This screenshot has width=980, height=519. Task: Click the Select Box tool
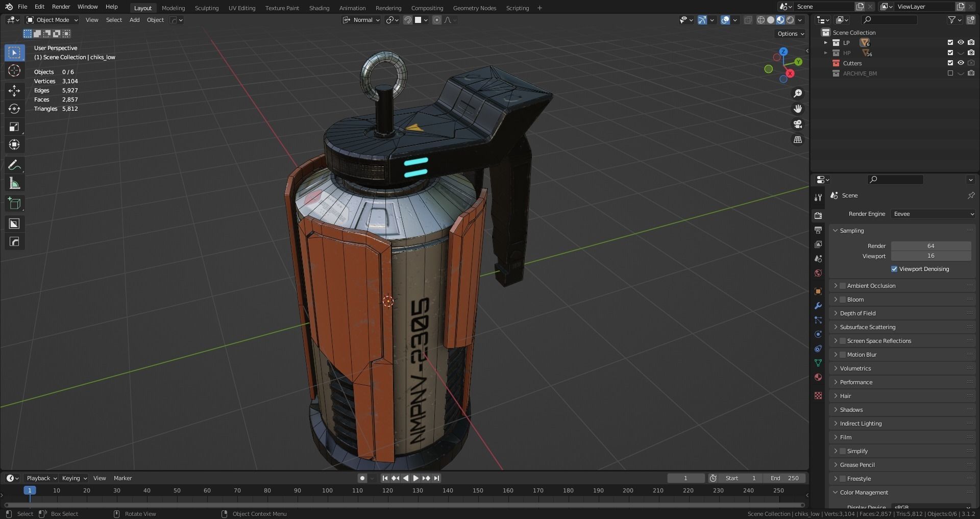tap(14, 52)
